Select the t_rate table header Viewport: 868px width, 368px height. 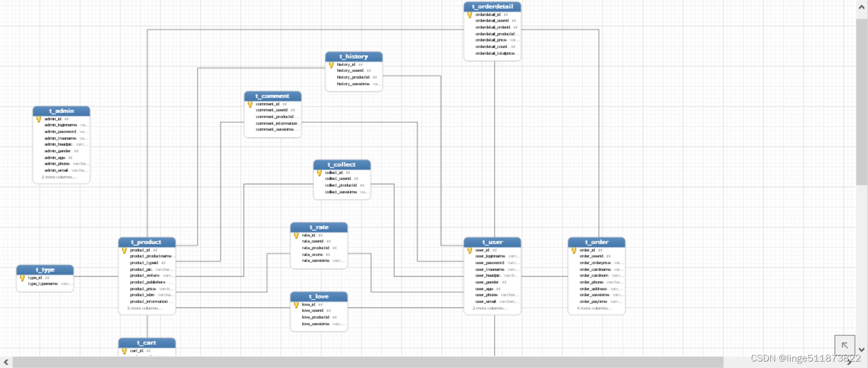[x=319, y=227]
